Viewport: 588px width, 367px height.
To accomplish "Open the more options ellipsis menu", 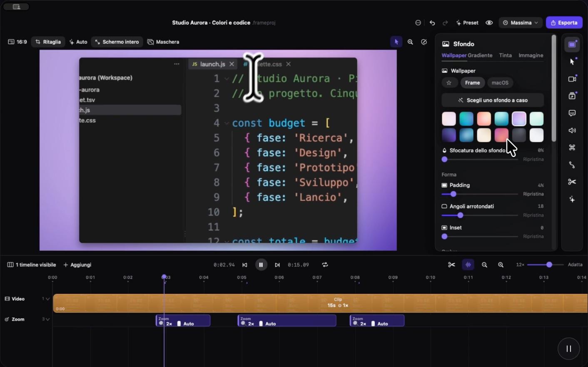I will (x=418, y=23).
